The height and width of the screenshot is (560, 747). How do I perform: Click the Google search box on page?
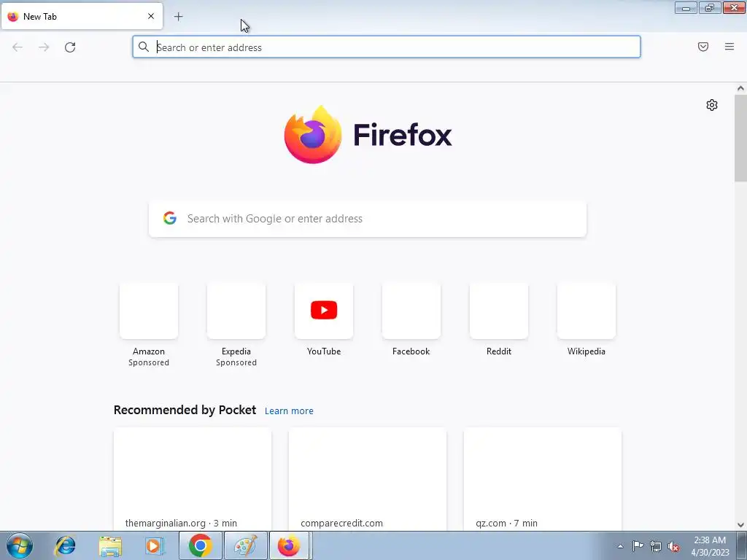tap(368, 219)
